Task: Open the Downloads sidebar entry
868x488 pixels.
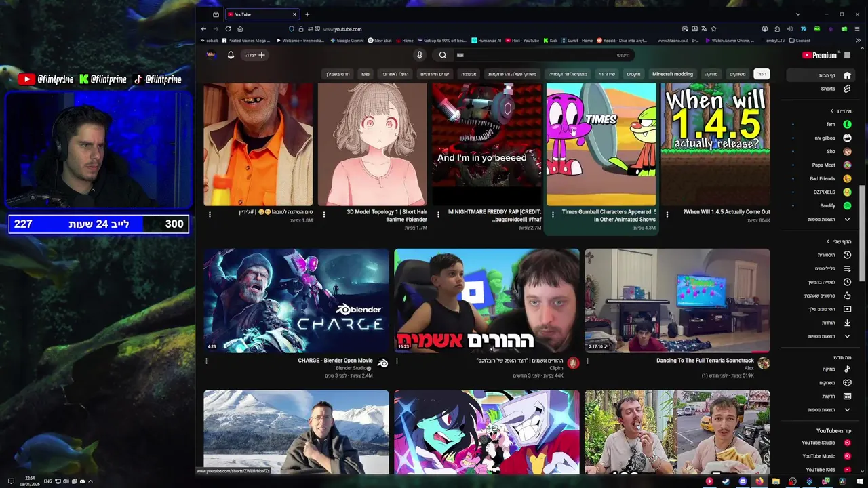Action: [x=819, y=323]
